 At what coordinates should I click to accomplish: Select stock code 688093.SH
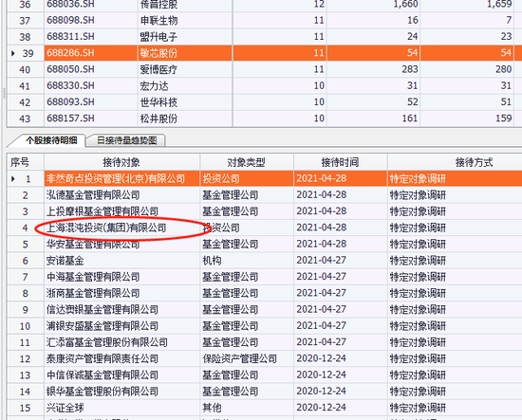click(70, 101)
